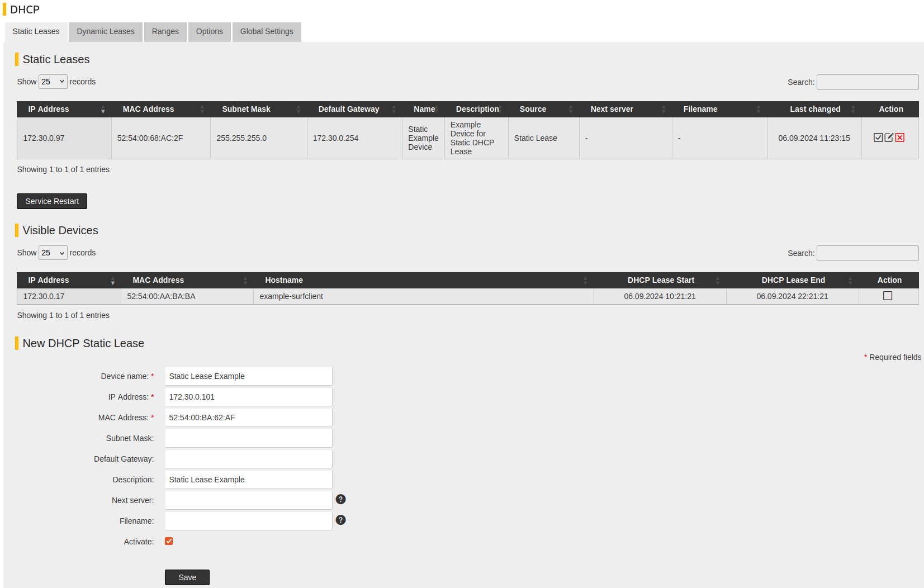Viewport: 924px width, 588px height.
Task: Click the empty Subnet Mask field
Action: tap(249, 438)
